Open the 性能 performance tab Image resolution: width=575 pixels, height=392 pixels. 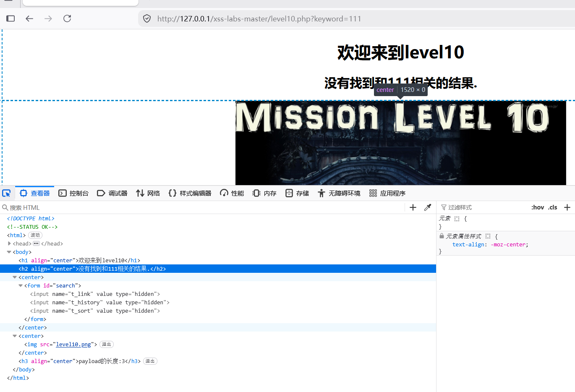[232, 193]
